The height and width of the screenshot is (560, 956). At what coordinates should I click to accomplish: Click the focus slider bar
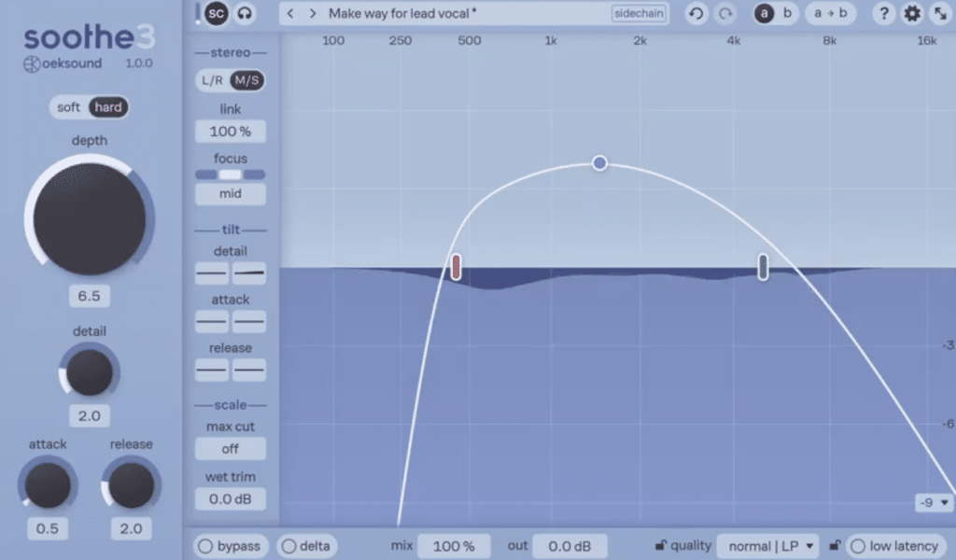coord(231,175)
